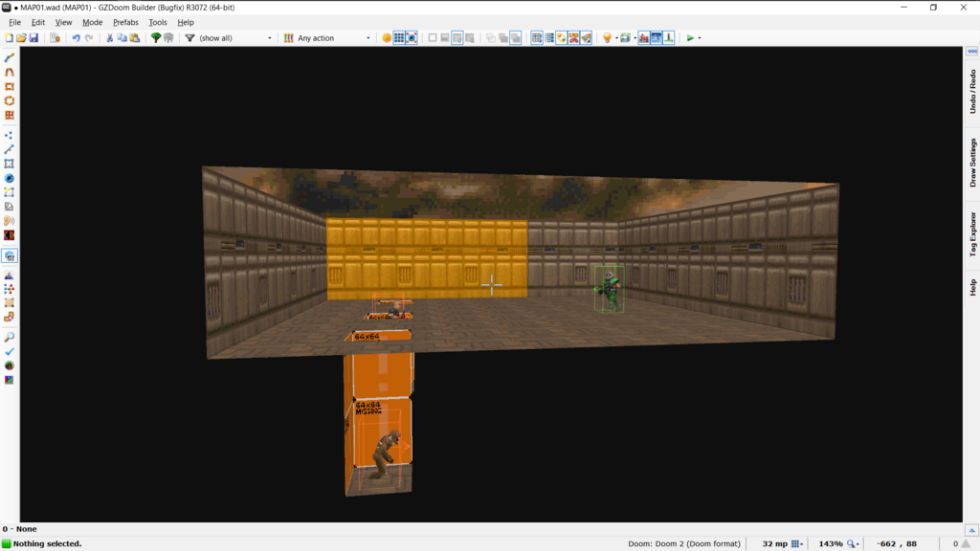Toggle the eraser tool button in toolbar
Image resolution: width=980 pixels, height=551 pixels.
pyautogui.click(x=587, y=38)
